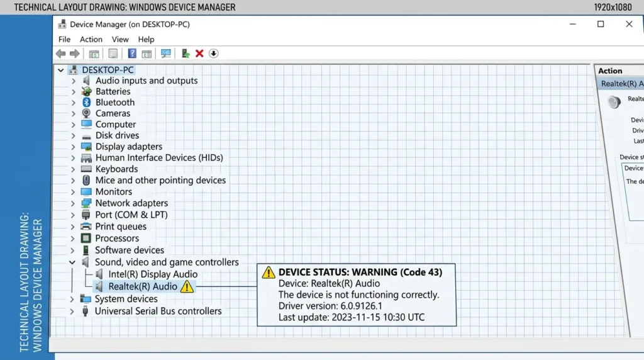
Task: Select the Bluetooth category label
Action: pos(115,103)
